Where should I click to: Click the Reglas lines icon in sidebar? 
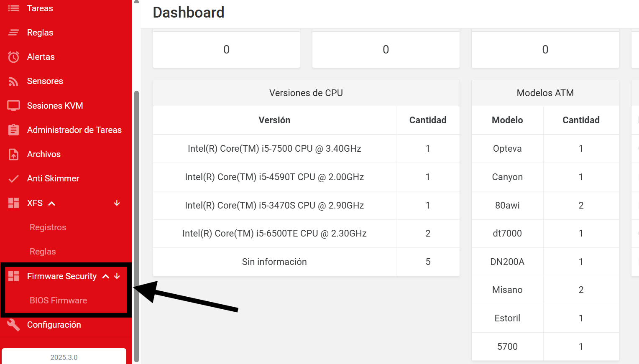(13, 33)
